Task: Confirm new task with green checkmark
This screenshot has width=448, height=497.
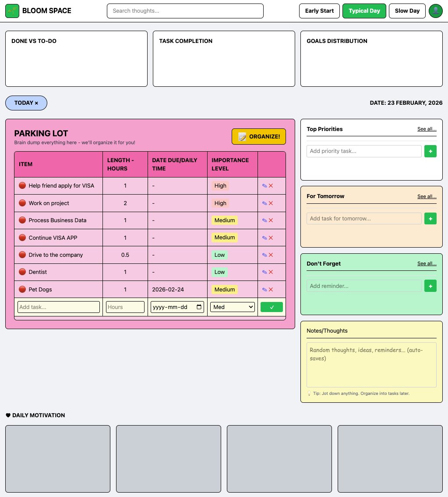Action: (272, 307)
